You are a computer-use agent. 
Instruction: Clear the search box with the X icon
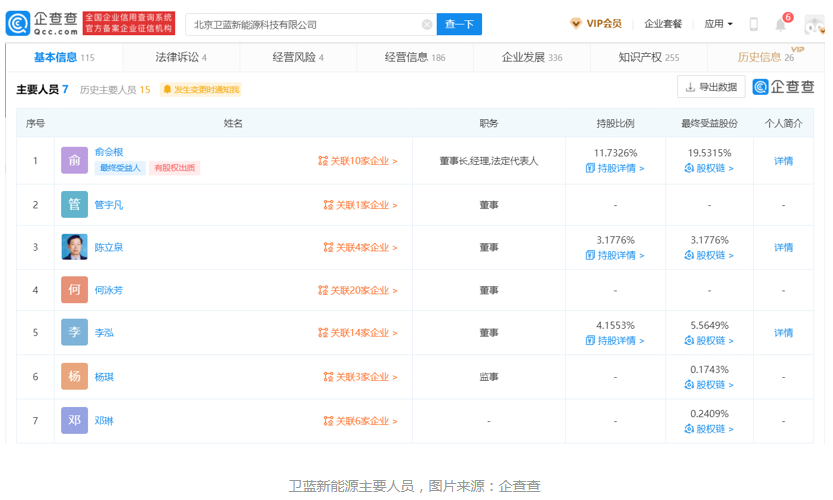(427, 24)
